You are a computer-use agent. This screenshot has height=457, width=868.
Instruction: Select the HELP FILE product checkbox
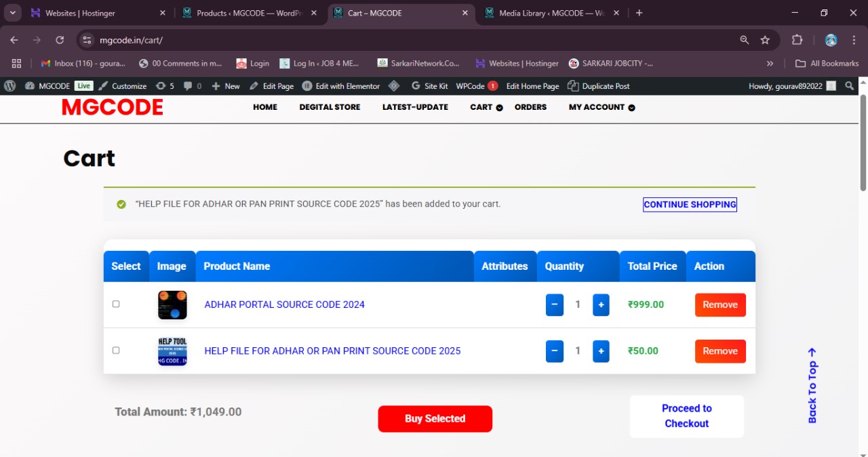(116, 351)
